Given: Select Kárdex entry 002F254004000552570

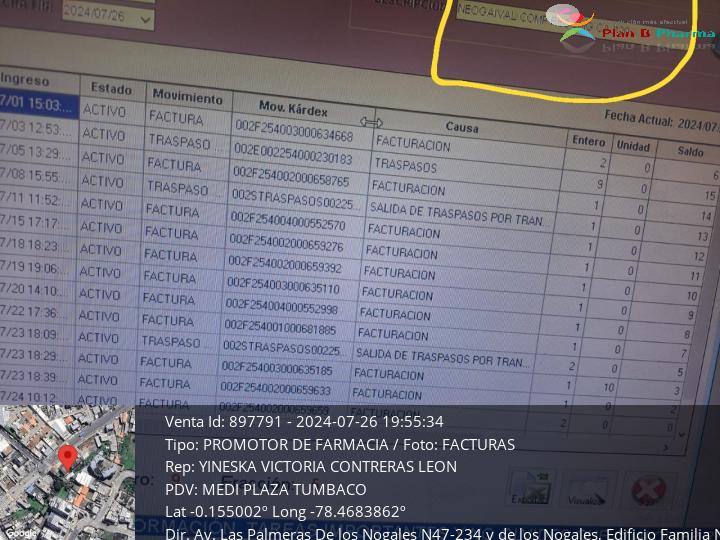Looking at the screenshot, I should [x=287, y=220].
